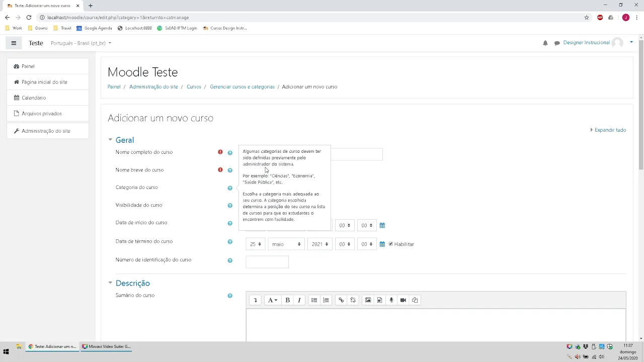Click help icon for Categoria do curso
The width and height of the screenshot is (644, 362).
230,188
